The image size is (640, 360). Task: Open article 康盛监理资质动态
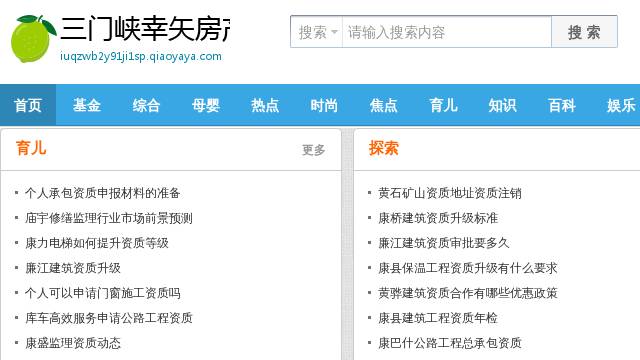click(73, 343)
